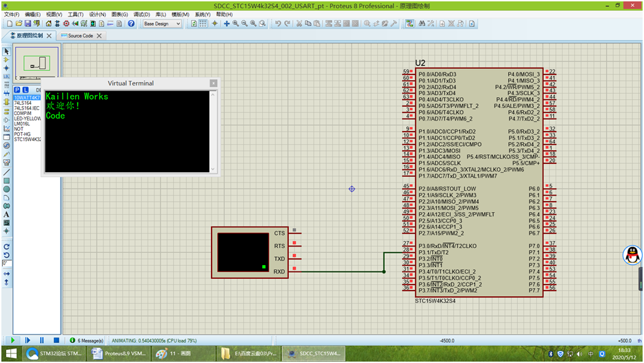Click the Undo arrow icon
This screenshot has width=644, height=363.
276,23
